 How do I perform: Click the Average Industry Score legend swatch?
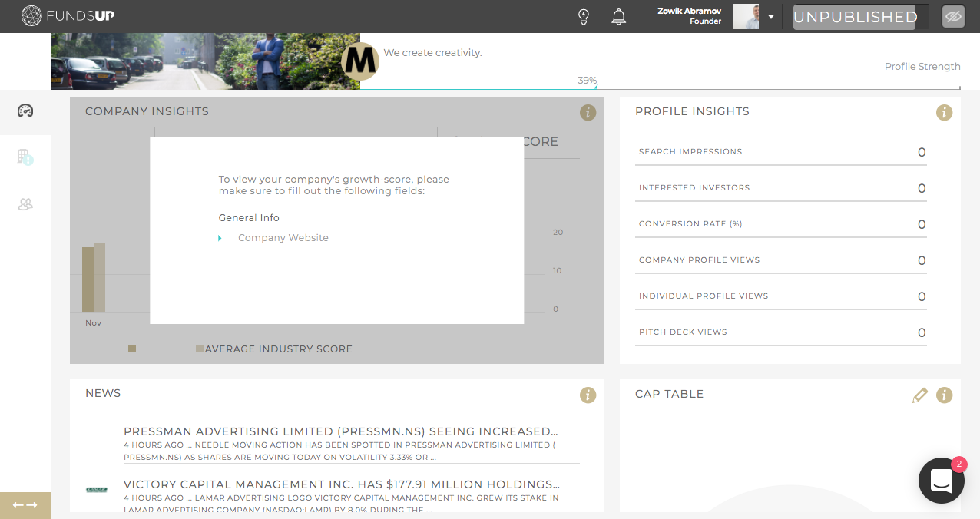pyautogui.click(x=200, y=349)
